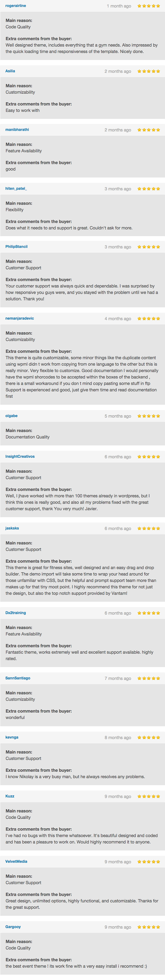This screenshot has height=980, width=165.
Task: Visit PhilipStancil's profile
Action: point(16,247)
